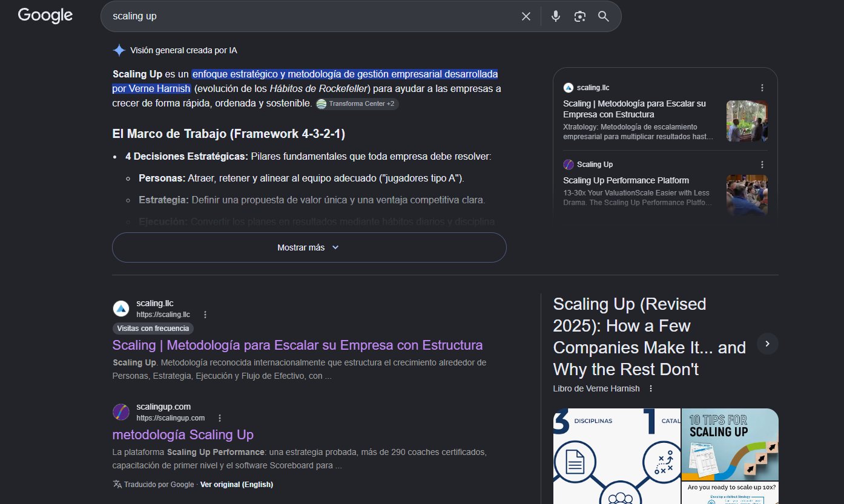The image size is (844, 504).
Task: Click the Google logo
Action: (x=45, y=15)
